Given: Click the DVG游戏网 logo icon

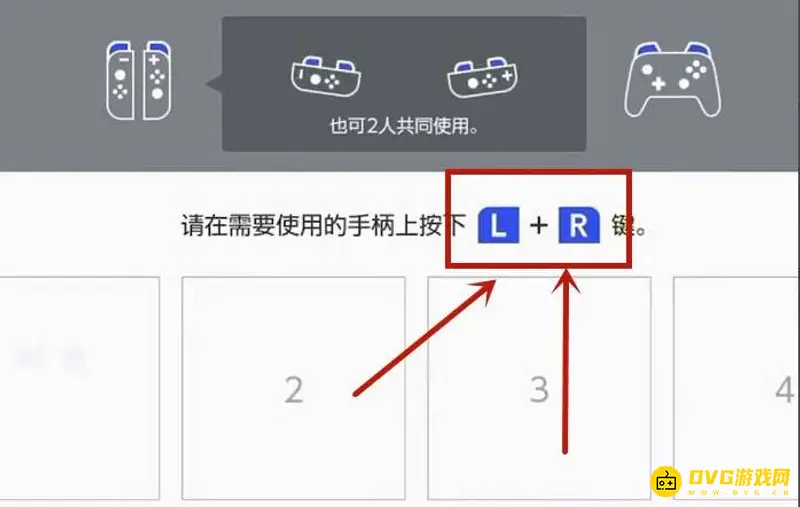Looking at the screenshot, I should click(666, 481).
